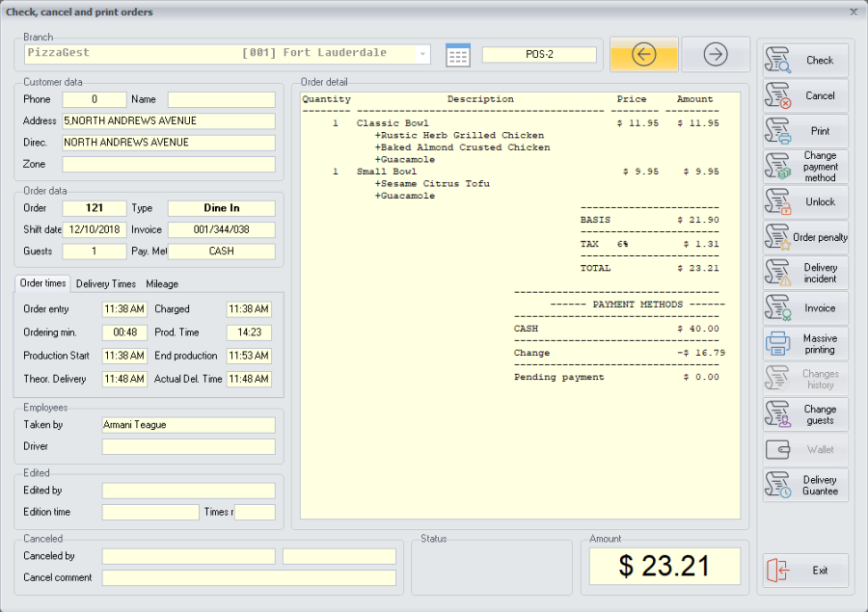This screenshot has width=868, height=612.
Task: Expand the Branch dropdown
Action: (x=423, y=54)
